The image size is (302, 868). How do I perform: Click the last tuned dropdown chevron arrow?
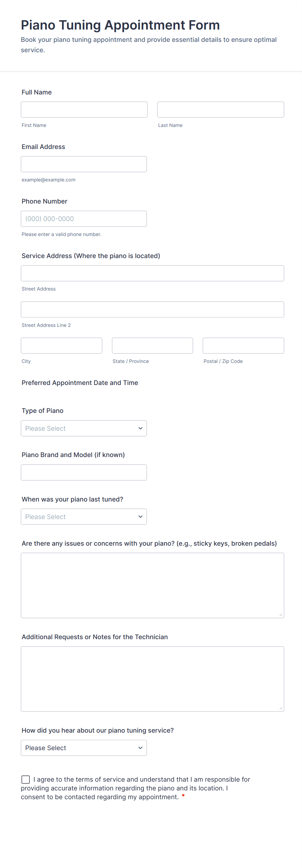point(140,516)
